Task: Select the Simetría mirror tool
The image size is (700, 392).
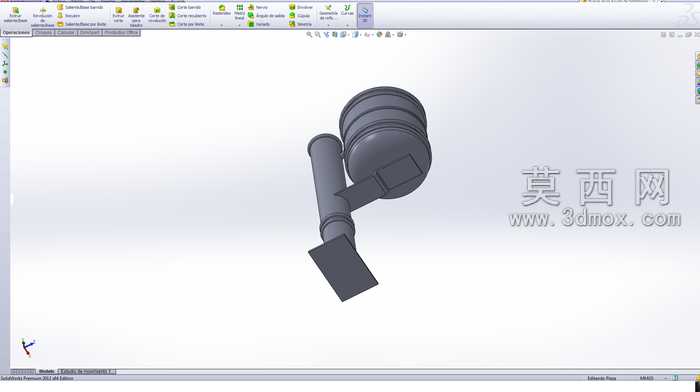Action: pos(300,24)
